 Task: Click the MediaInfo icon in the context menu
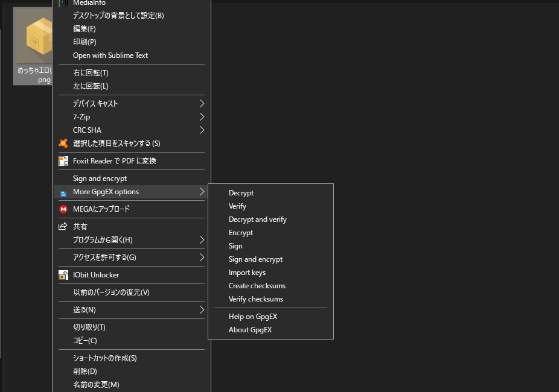pos(63,3)
